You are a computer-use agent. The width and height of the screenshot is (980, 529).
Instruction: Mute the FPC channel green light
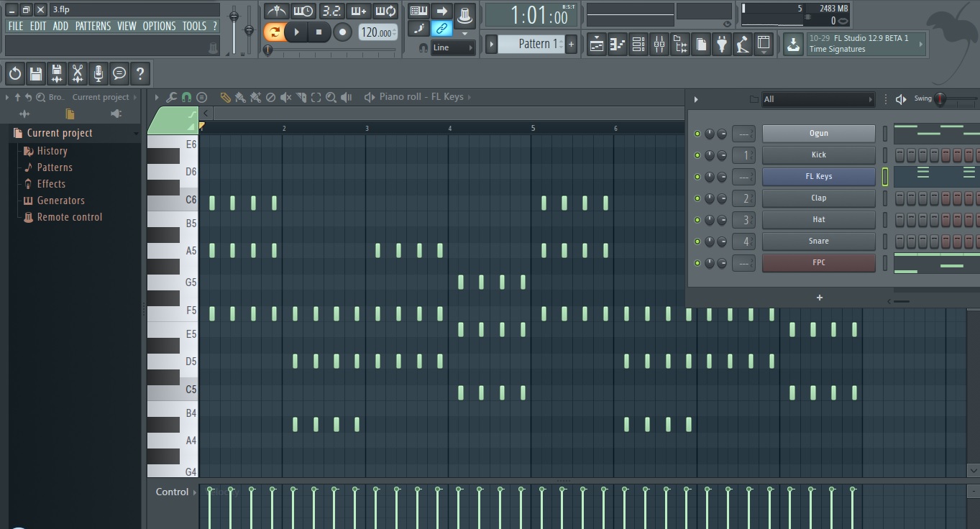tap(697, 263)
